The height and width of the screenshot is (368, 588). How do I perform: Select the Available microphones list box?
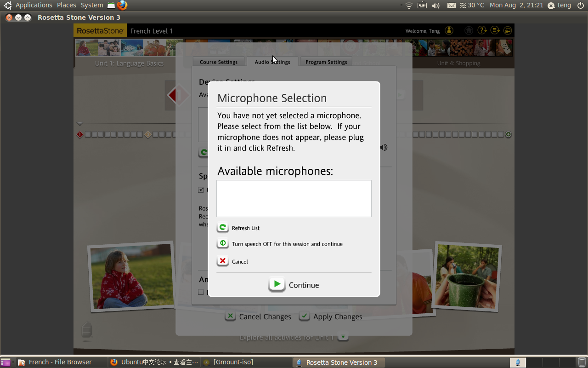coord(294,198)
